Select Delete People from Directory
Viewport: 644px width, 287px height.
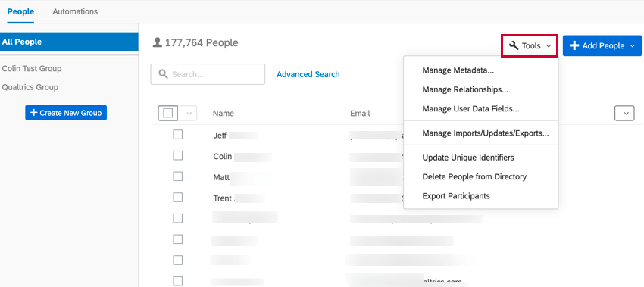pyautogui.click(x=474, y=176)
